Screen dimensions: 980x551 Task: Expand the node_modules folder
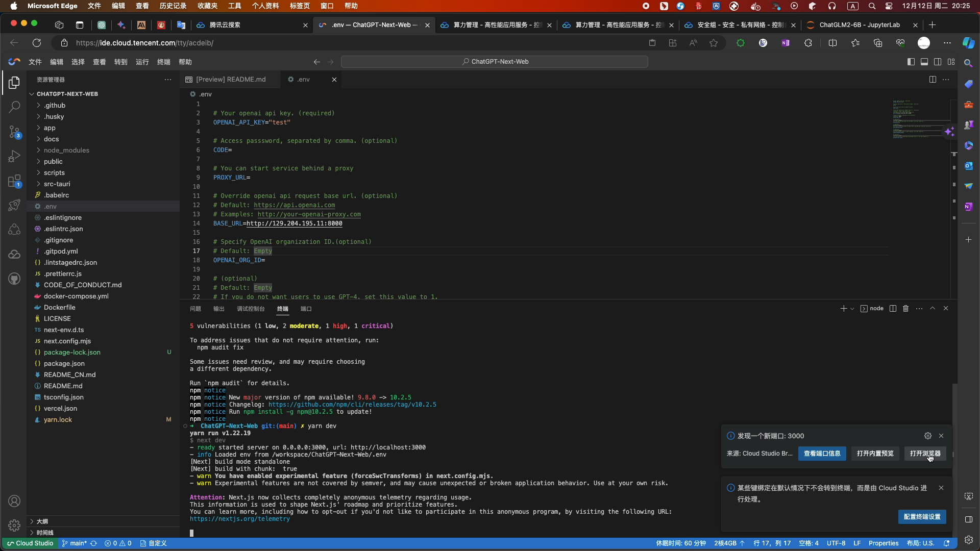click(66, 150)
